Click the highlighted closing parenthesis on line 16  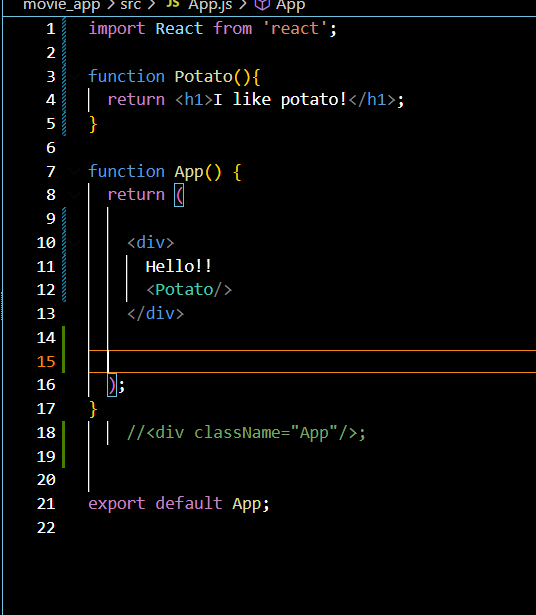click(x=112, y=385)
